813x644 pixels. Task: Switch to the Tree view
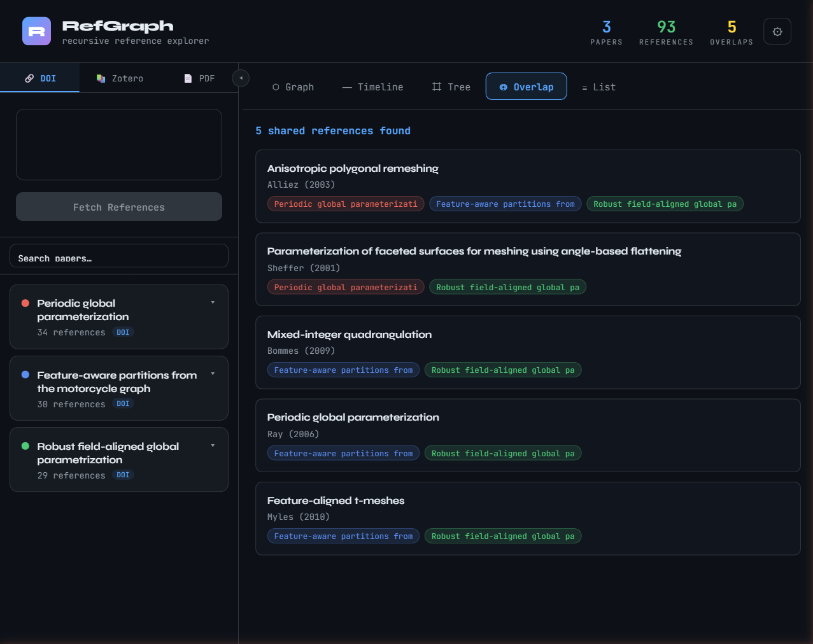451,87
